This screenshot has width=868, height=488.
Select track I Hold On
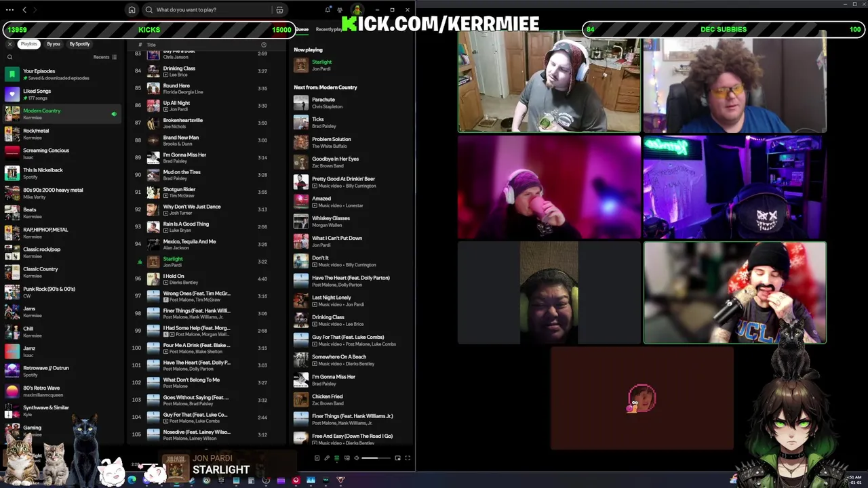point(207,279)
